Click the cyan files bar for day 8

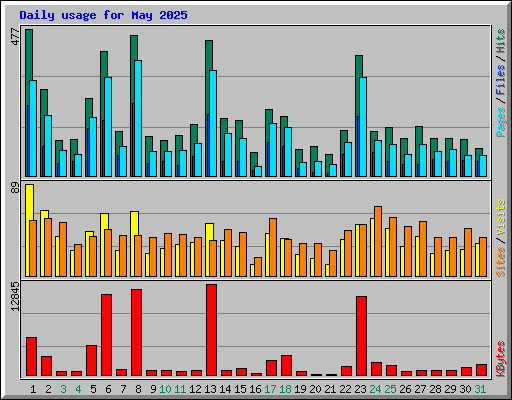pos(138,118)
